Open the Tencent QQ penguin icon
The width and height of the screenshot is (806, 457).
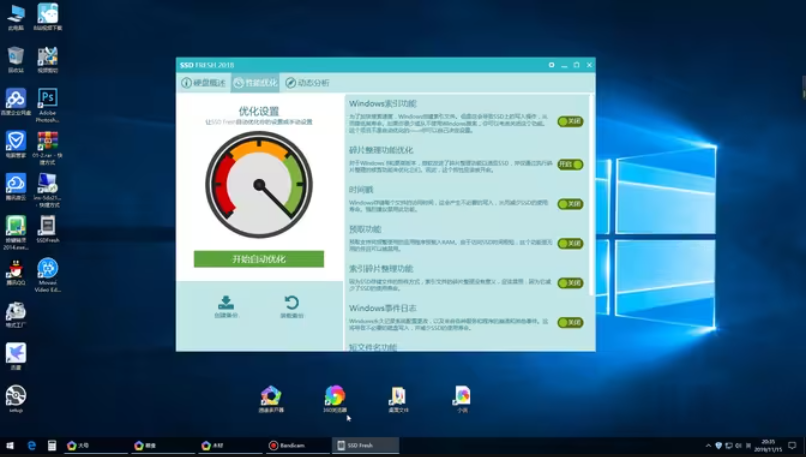(15, 272)
